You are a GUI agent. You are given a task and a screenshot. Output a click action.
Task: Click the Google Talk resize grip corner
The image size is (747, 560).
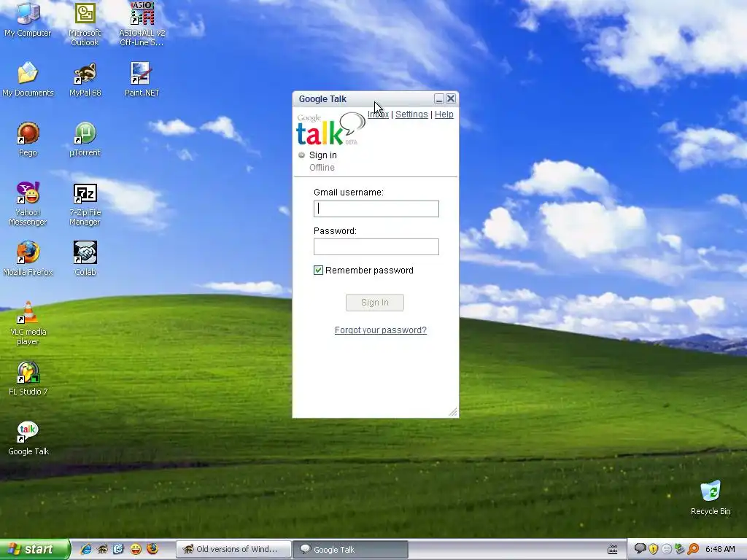tap(452, 412)
